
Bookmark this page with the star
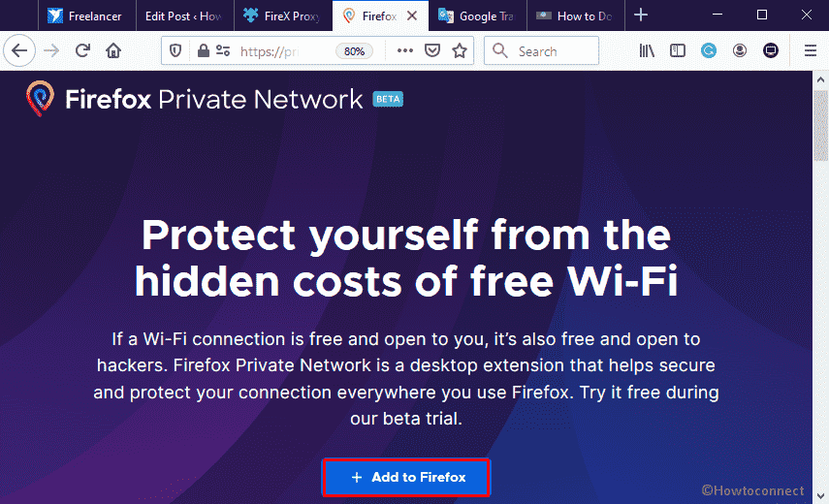[x=460, y=50]
